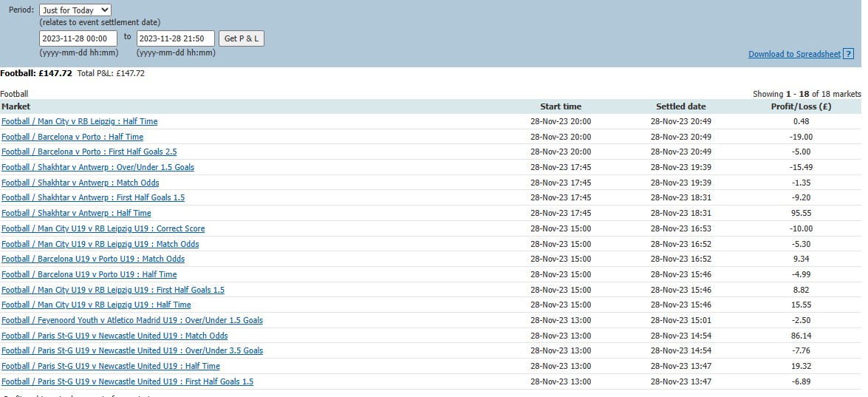
Task: Select the 0.48 profit value
Action: click(x=801, y=121)
